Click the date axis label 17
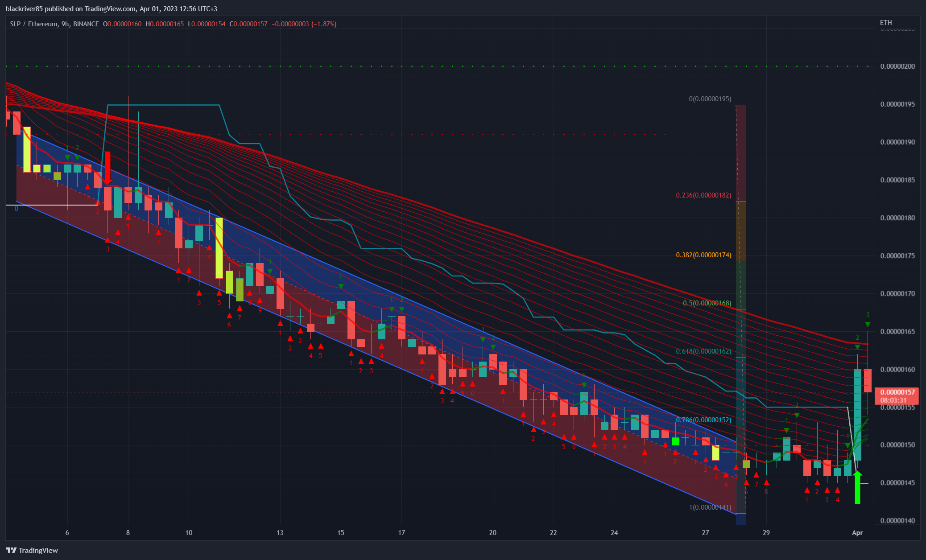 (401, 533)
